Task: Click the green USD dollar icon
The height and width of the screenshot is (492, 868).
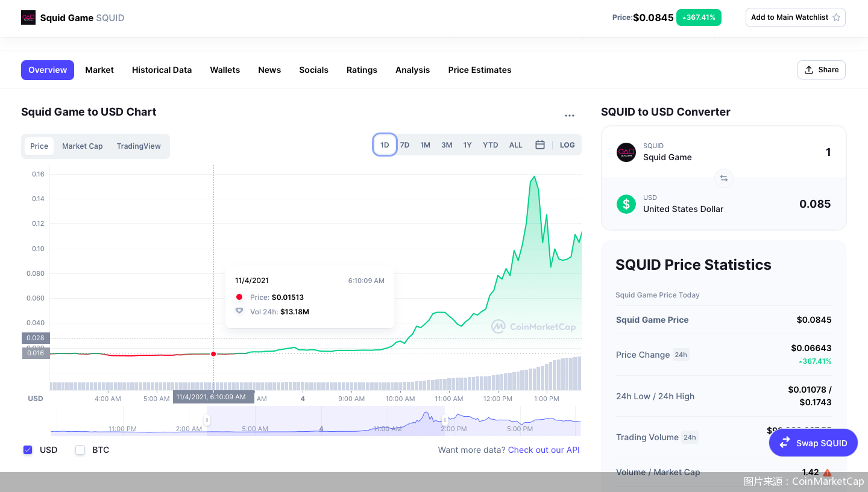Action: click(626, 204)
